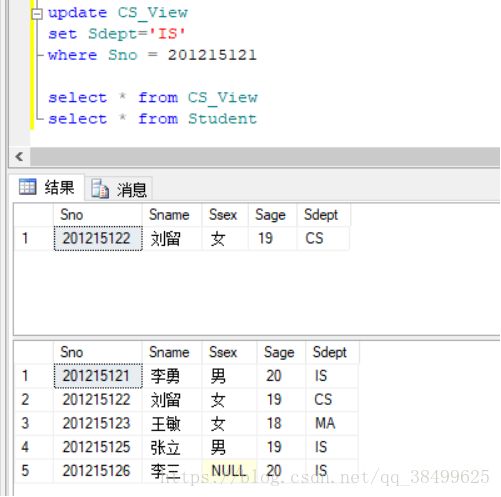Click the Sname header in the first result grid
The width and height of the screenshot is (501, 497).
[172, 215]
